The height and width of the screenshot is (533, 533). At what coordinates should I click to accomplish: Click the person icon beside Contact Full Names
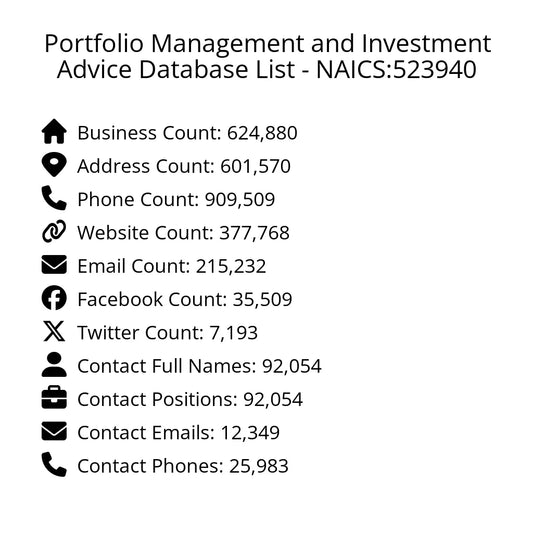pos(54,364)
